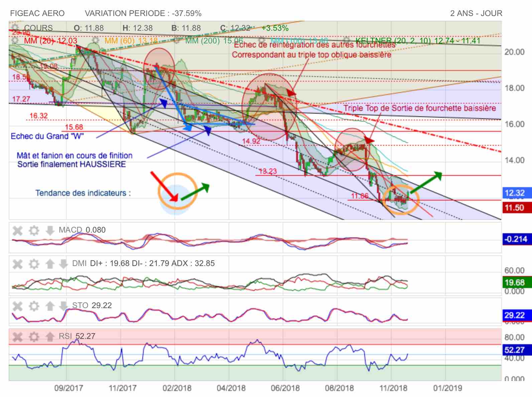Click the +3.53% change value
Image resolution: width=532 pixels, height=397 pixels.
[x=275, y=28]
